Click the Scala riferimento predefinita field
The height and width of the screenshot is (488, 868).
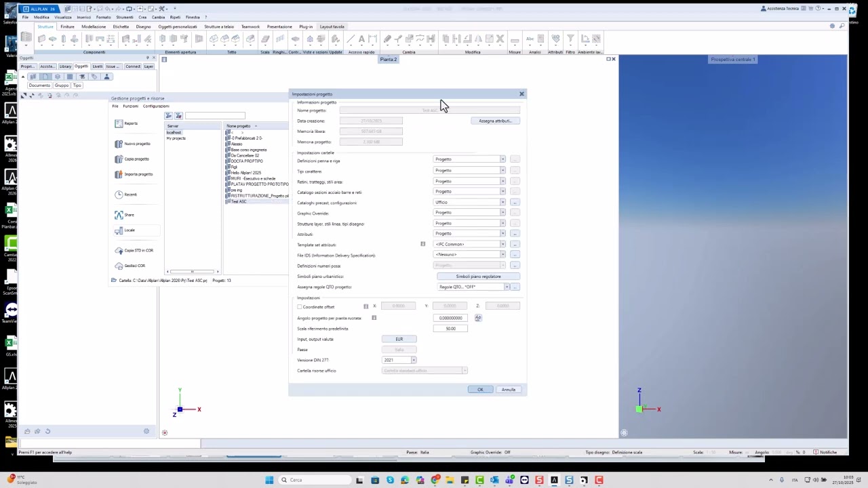click(x=451, y=329)
